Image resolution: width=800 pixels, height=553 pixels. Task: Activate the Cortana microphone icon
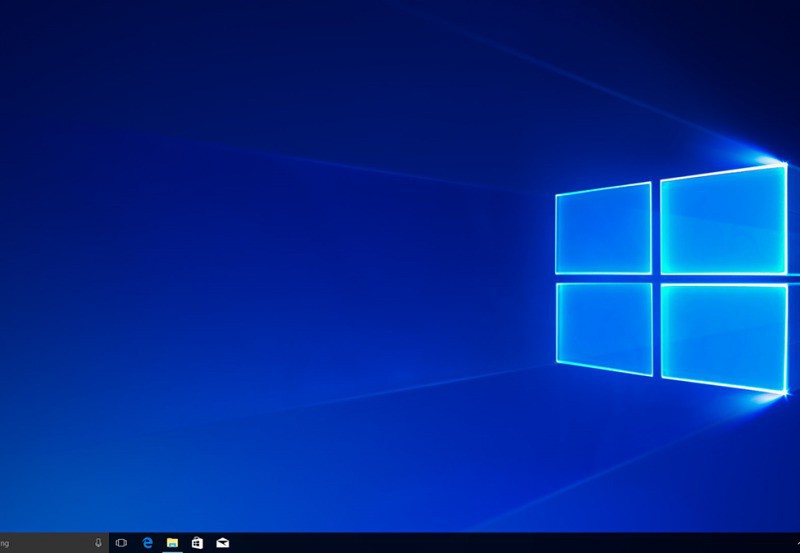[98, 542]
